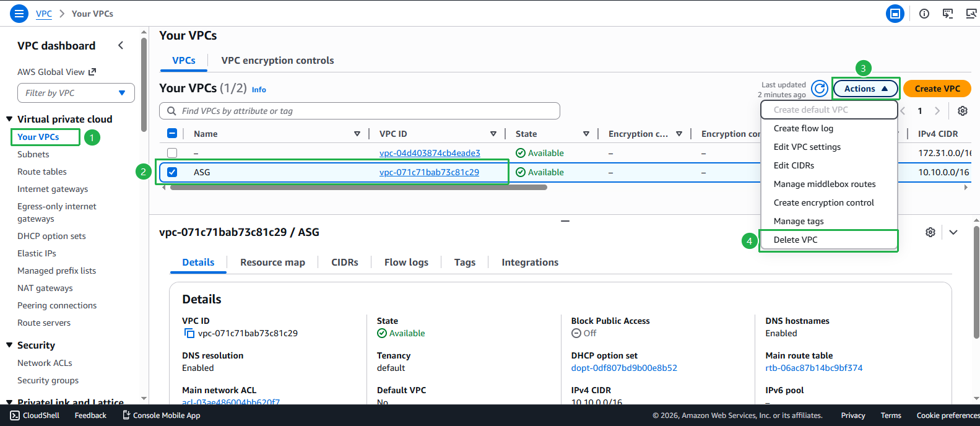
Task: Select Manage middlebox routes
Action: coord(829,184)
